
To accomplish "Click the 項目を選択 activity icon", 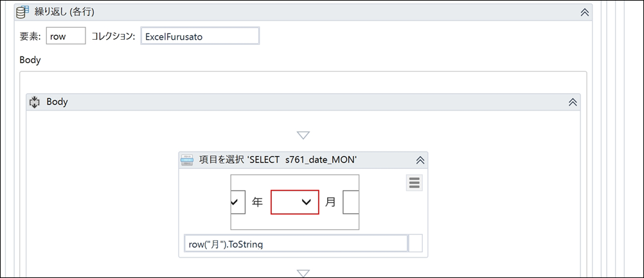I will pyautogui.click(x=187, y=161).
